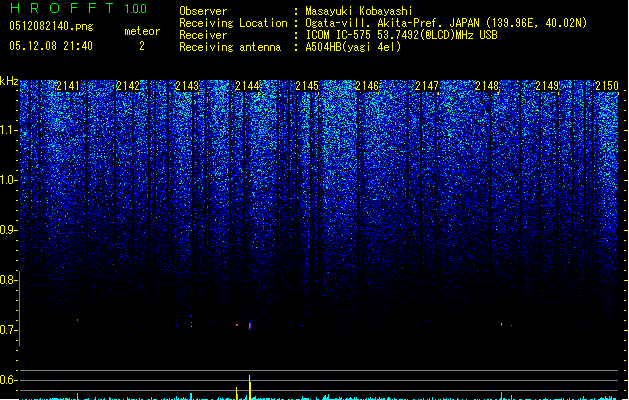629x400 pixels.
Task: Click the HROFFT 1.0.0 title text
Action: (x=78, y=8)
